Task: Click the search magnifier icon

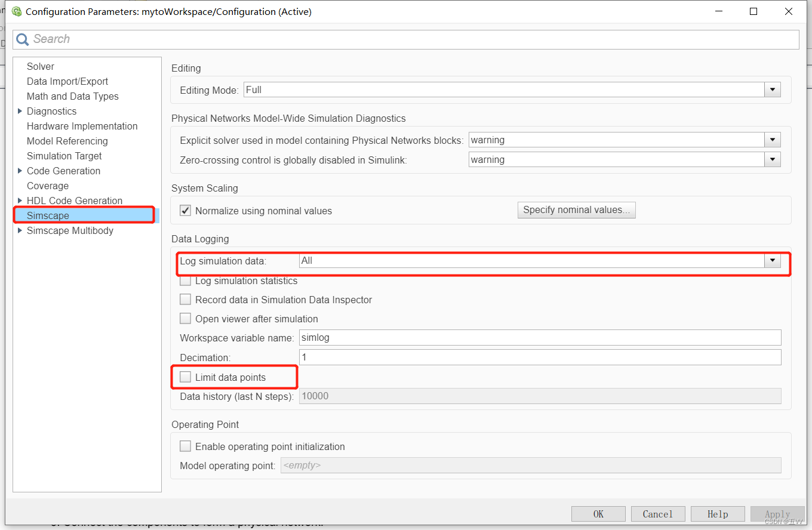Action: (23, 39)
